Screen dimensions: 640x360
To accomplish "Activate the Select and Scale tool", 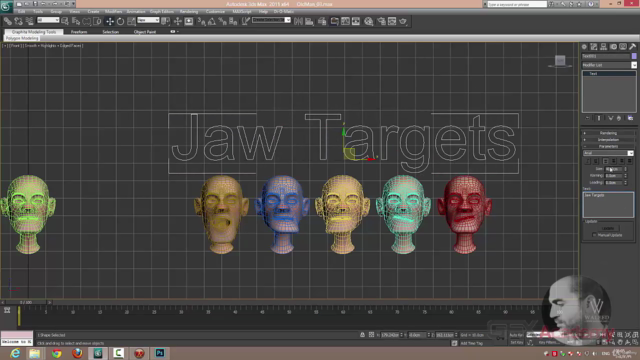I will tap(131, 21).
